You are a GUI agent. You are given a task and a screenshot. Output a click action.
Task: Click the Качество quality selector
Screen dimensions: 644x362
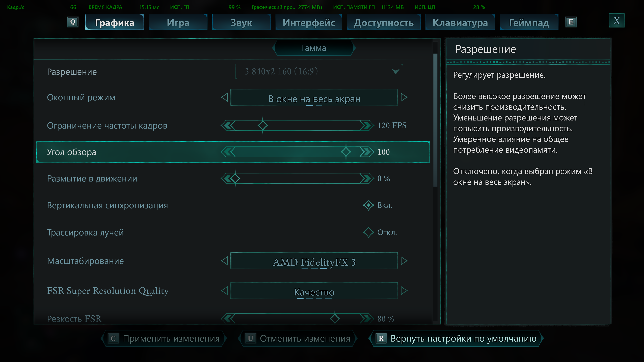314,291
